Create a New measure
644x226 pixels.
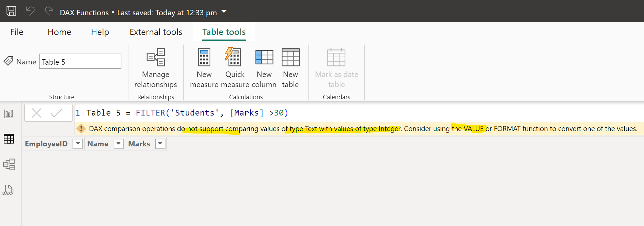pos(204,68)
